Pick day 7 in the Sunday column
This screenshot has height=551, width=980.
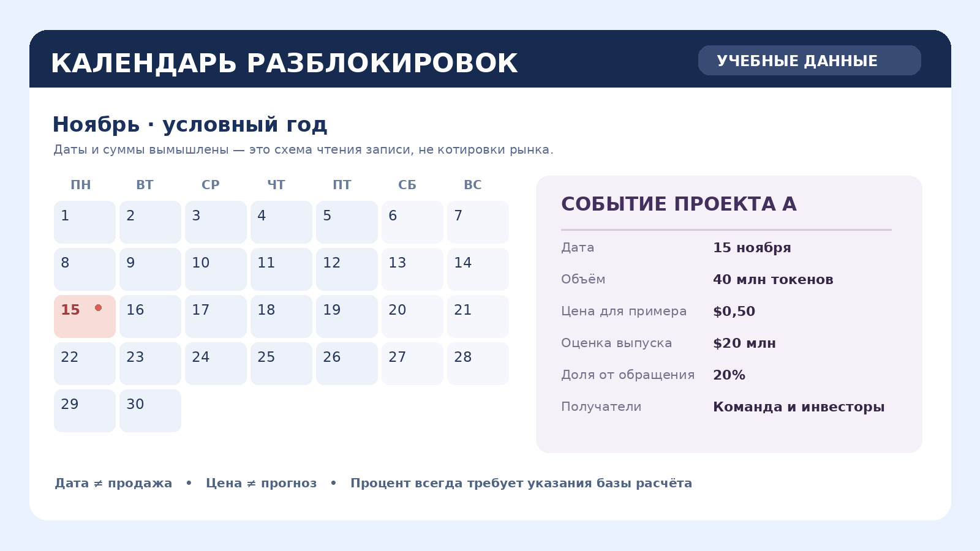478,222
